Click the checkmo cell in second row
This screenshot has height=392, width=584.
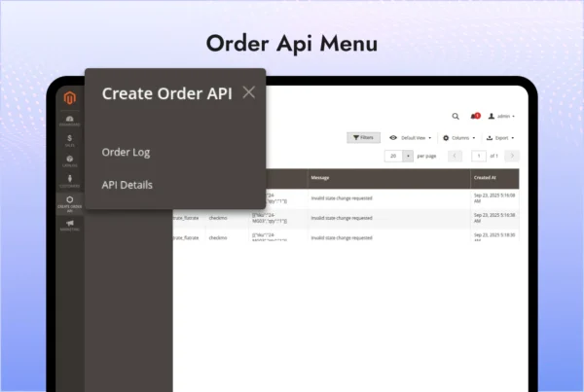(218, 218)
